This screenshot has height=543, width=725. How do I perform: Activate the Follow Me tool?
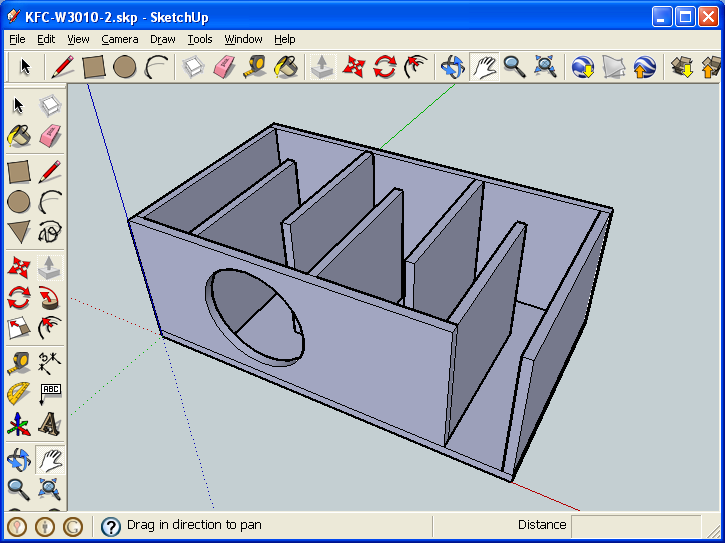click(49, 298)
